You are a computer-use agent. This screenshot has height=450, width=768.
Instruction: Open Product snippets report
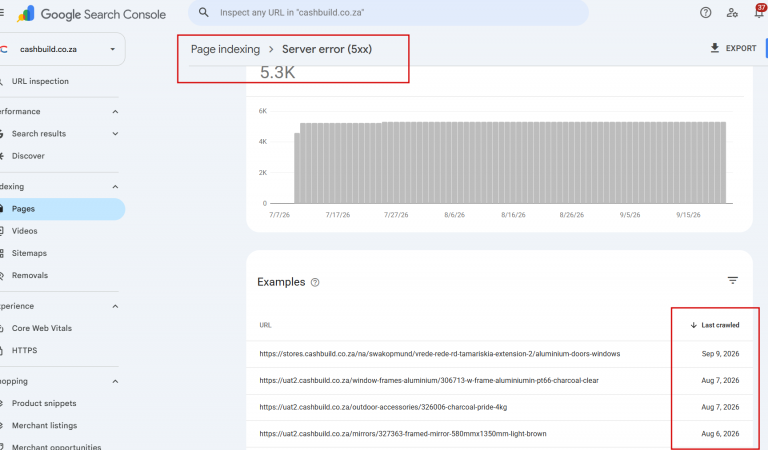point(44,403)
